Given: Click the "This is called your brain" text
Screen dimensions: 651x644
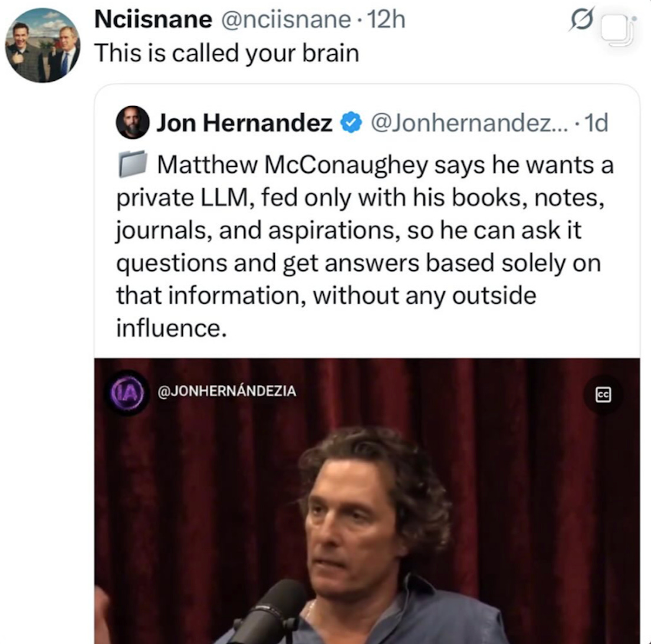Looking at the screenshot, I should click(x=226, y=54).
